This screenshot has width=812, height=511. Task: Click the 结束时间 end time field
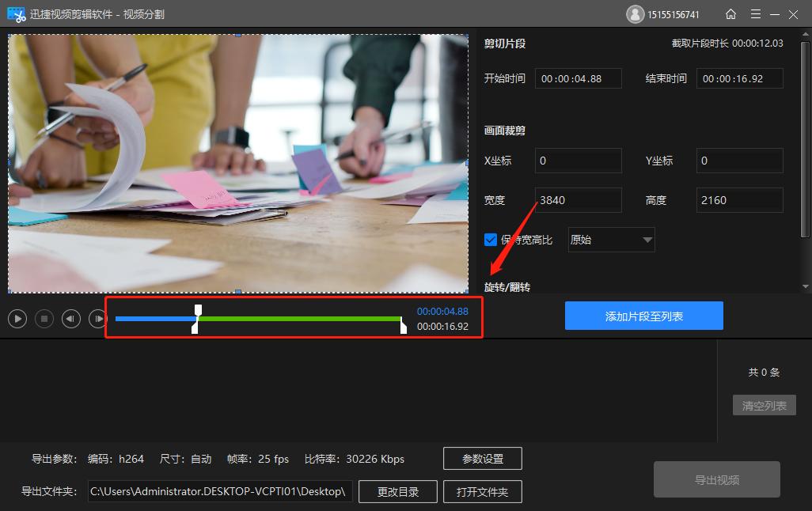click(x=739, y=78)
